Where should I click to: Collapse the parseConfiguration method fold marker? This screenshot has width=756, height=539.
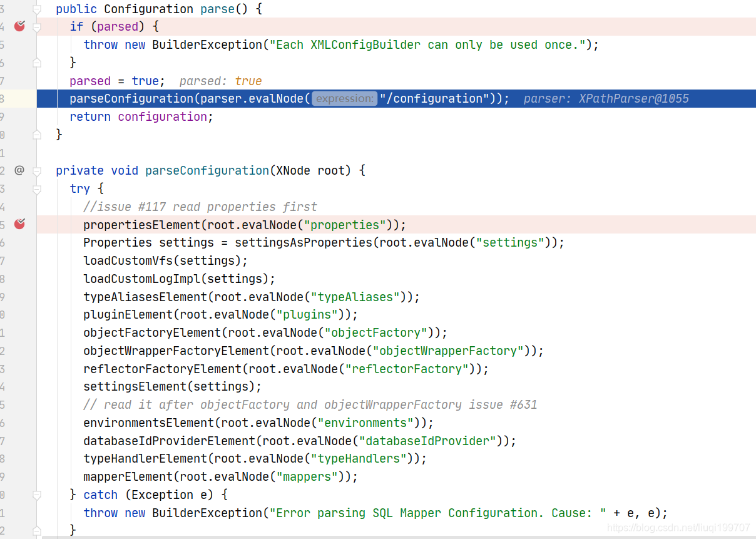[36, 170]
